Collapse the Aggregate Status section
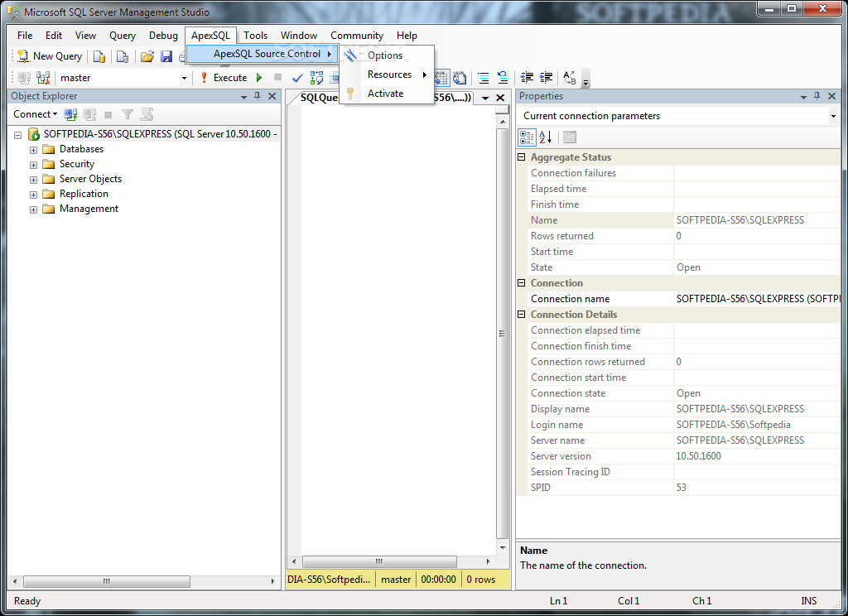 [522, 157]
